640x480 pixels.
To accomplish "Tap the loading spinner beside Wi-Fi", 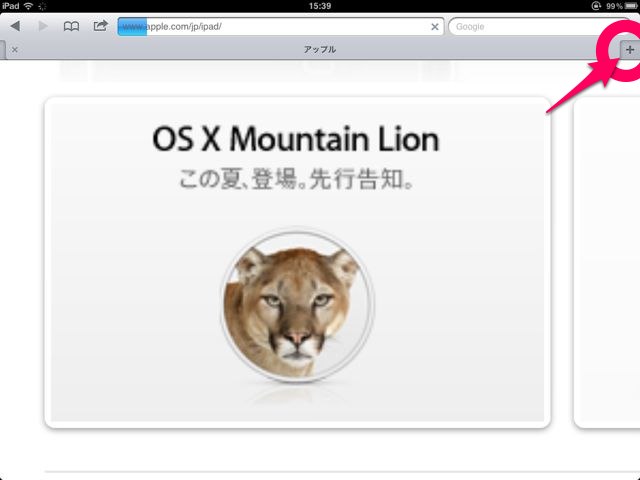I will (x=42, y=6).
